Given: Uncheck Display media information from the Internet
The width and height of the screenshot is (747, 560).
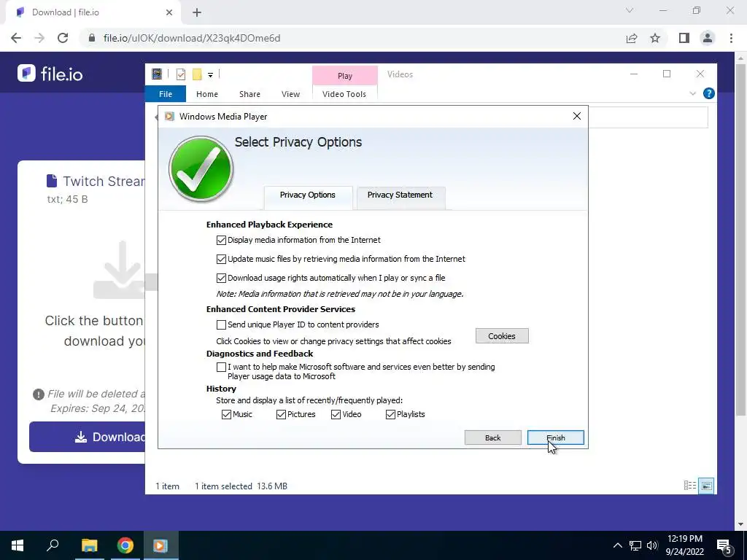Looking at the screenshot, I should (221, 240).
